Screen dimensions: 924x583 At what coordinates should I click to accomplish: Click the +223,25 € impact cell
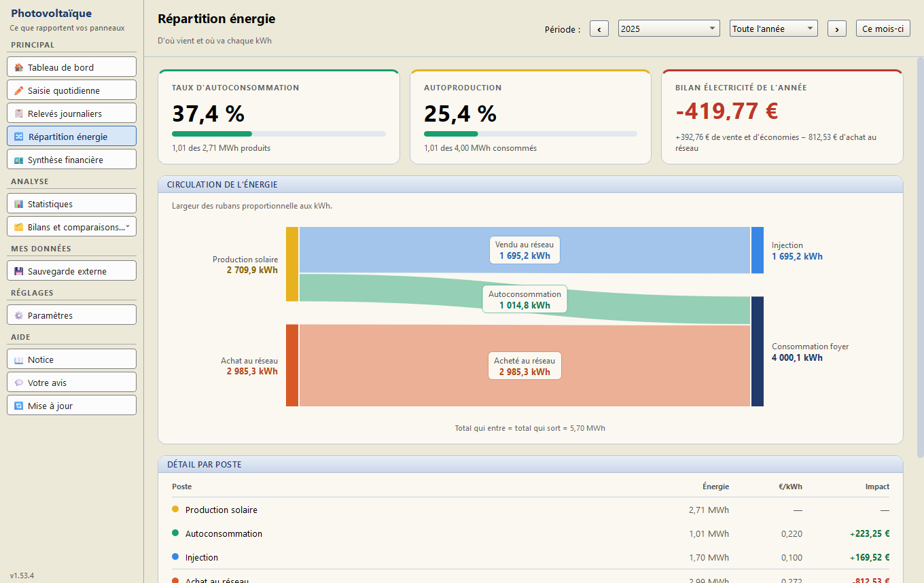tap(869, 534)
